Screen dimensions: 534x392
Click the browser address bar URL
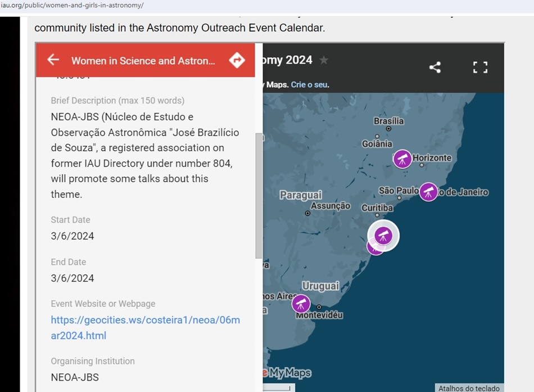(72, 6)
